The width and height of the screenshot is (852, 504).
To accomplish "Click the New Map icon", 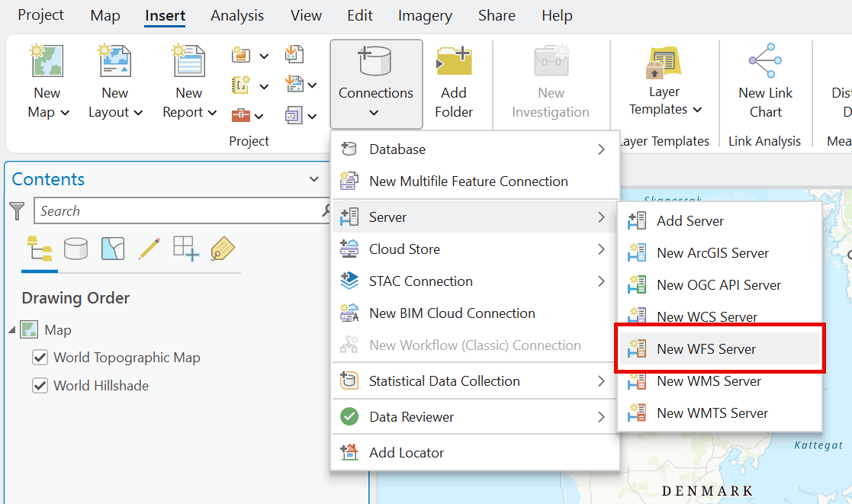I will pyautogui.click(x=47, y=62).
